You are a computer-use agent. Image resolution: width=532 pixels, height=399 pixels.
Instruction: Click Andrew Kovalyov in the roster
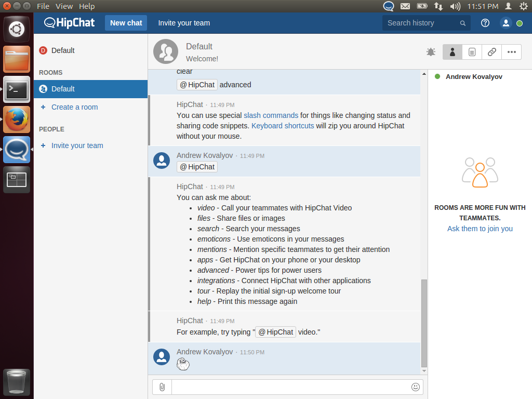(474, 77)
